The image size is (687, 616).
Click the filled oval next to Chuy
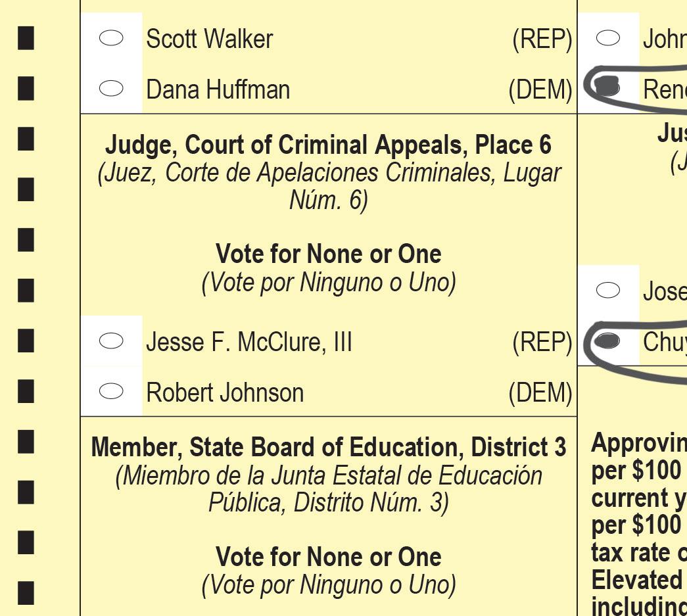click(608, 341)
